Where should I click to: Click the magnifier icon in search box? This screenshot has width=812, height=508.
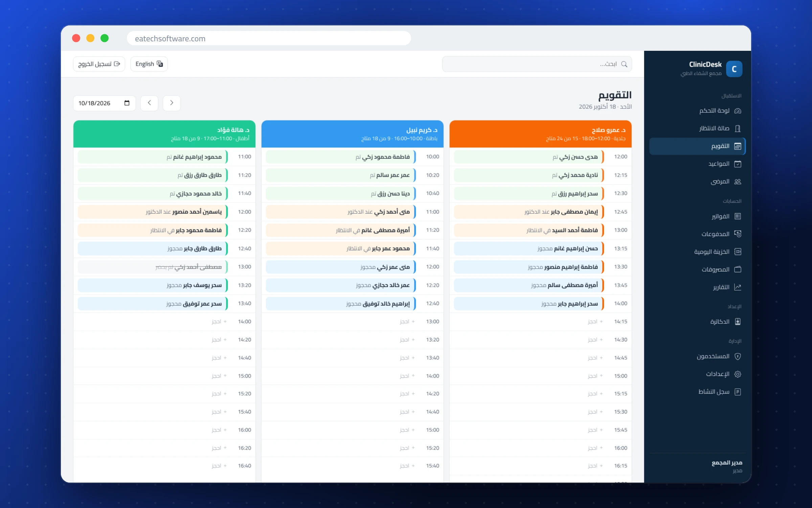point(624,64)
